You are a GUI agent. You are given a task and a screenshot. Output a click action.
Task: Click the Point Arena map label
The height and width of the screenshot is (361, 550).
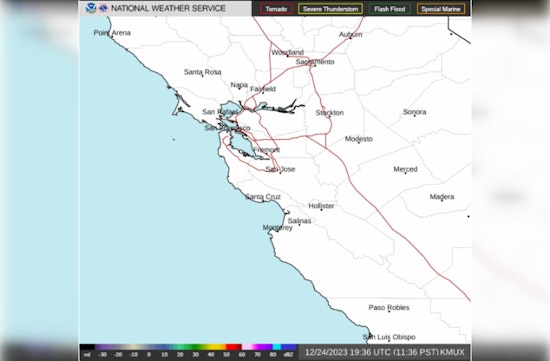(112, 33)
